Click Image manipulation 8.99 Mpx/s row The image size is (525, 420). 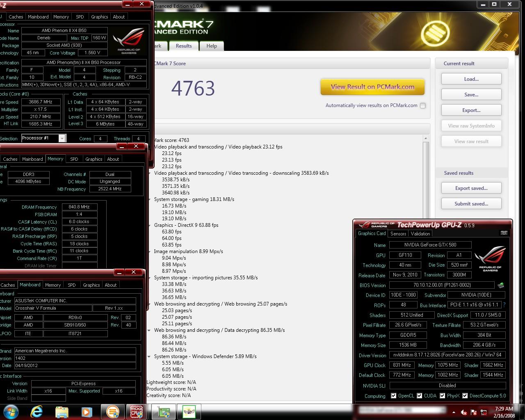188,251
